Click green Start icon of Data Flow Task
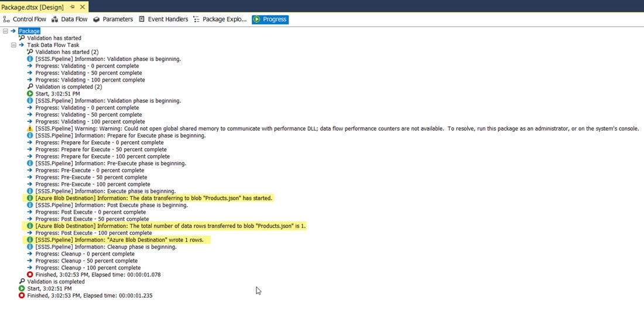This screenshot has height=314, width=644. coord(30,94)
